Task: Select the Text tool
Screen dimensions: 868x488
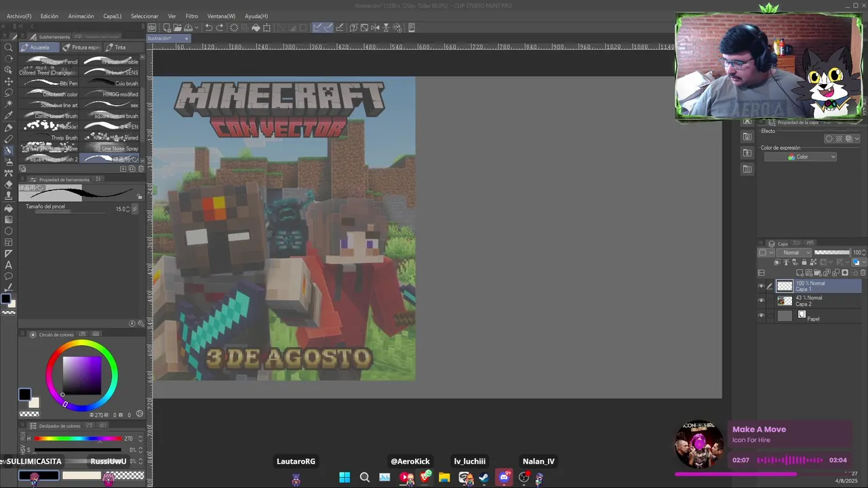Action: coord(9,265)
